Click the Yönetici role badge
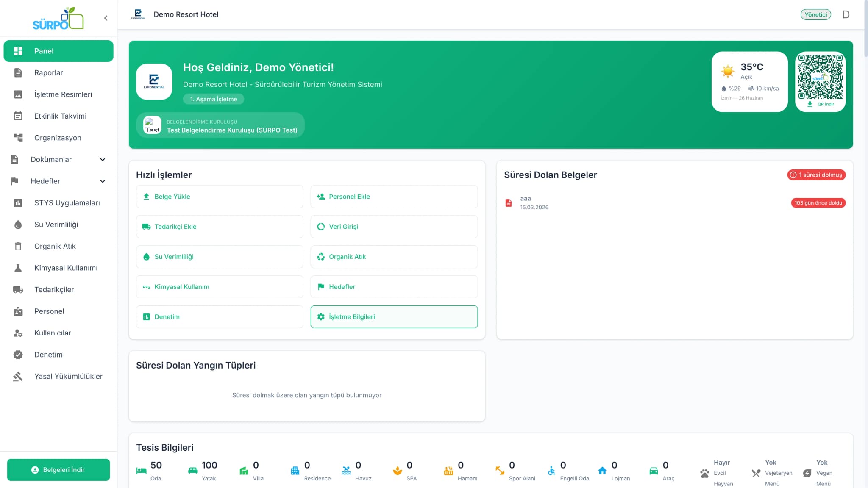Image resolution: width=868 pixels, height=488 pixels. pyautogui.click(x=816, y=14)
